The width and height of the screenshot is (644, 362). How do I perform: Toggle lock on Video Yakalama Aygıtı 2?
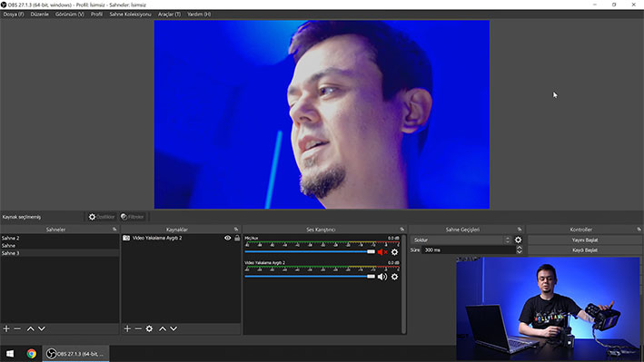point(237,238)
